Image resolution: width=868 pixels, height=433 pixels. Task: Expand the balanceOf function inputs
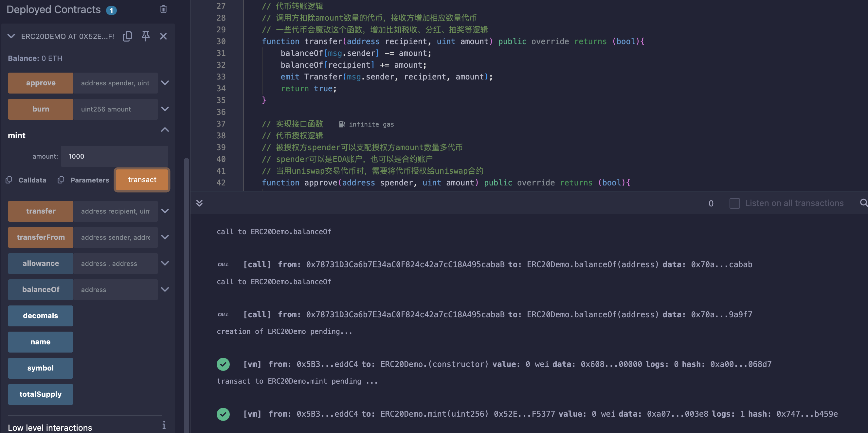[x=165, y=289]
